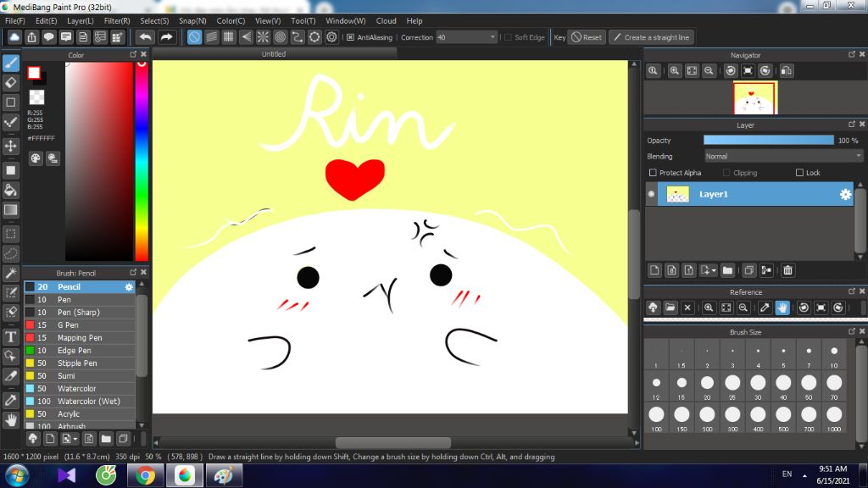Click the rainbow hue slider bar

(142, 161)
